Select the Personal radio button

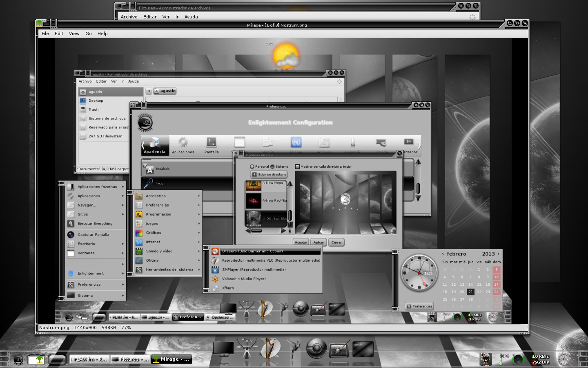click(x=252, y=167)
